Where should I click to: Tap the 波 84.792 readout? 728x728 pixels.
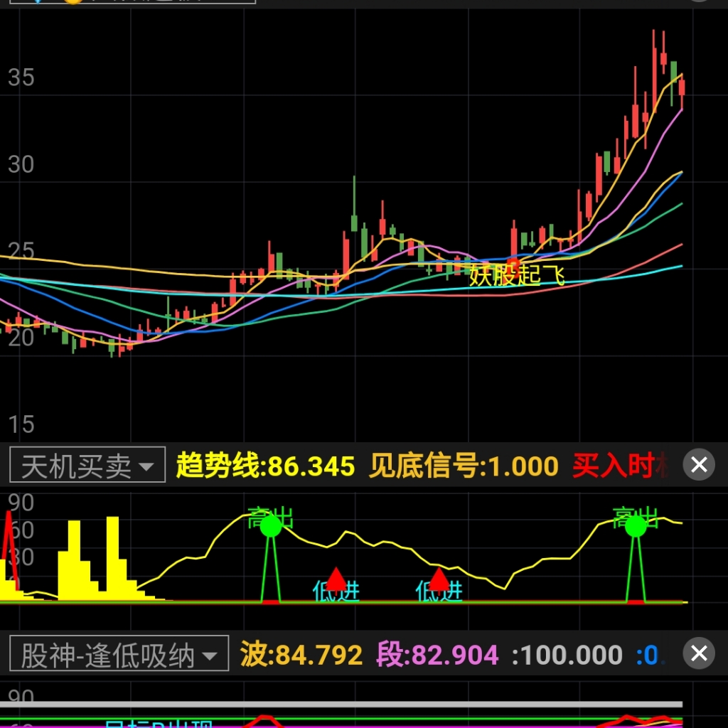pyautogui.click(x=301, y=655)
